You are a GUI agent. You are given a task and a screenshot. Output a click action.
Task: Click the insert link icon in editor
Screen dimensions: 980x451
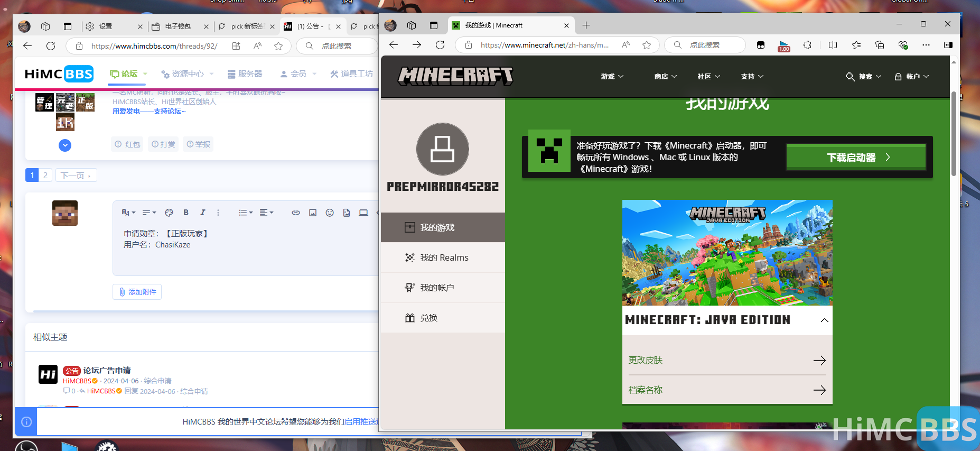pyautogui.click(x=296, y=213)
